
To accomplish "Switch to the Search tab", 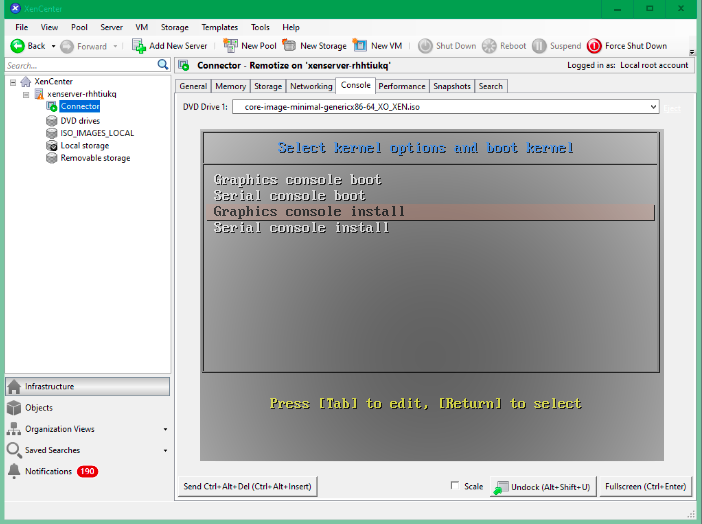I will (x=491, y=86).
